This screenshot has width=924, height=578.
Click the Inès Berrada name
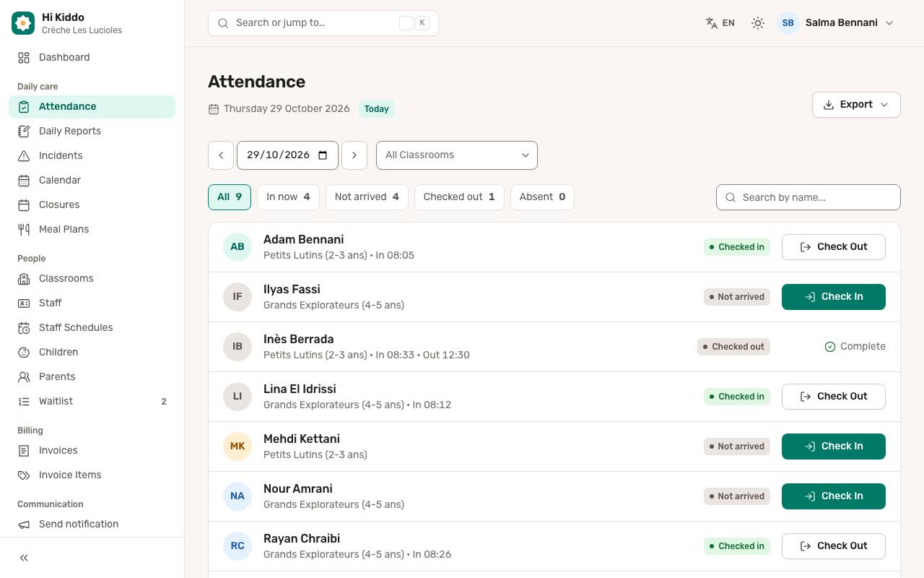[x=298, y=339]
